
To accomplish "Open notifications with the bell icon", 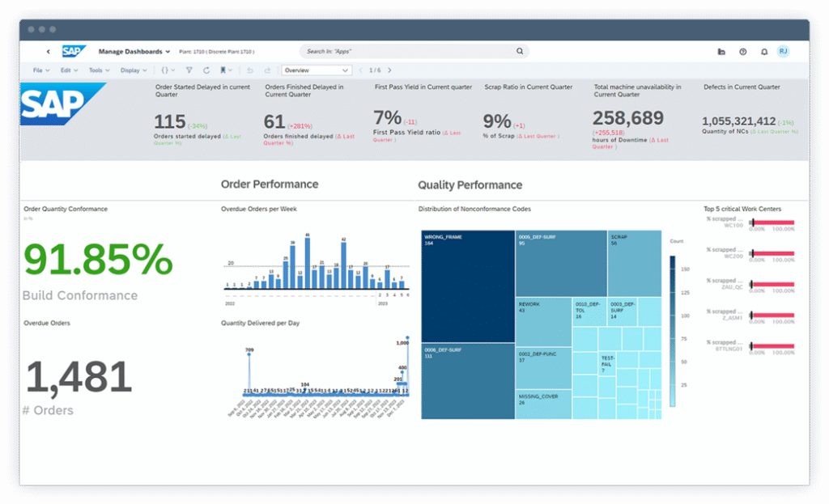I will (x=763, y=52).
